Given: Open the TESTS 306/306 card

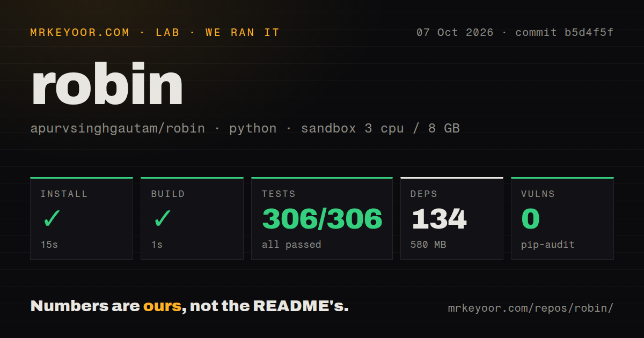Looking at the screenshot, I should tap(322, 218).
